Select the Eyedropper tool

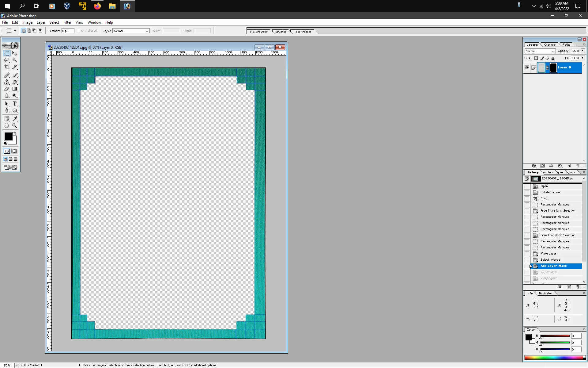pyautogui.click(x=15, y=119)
